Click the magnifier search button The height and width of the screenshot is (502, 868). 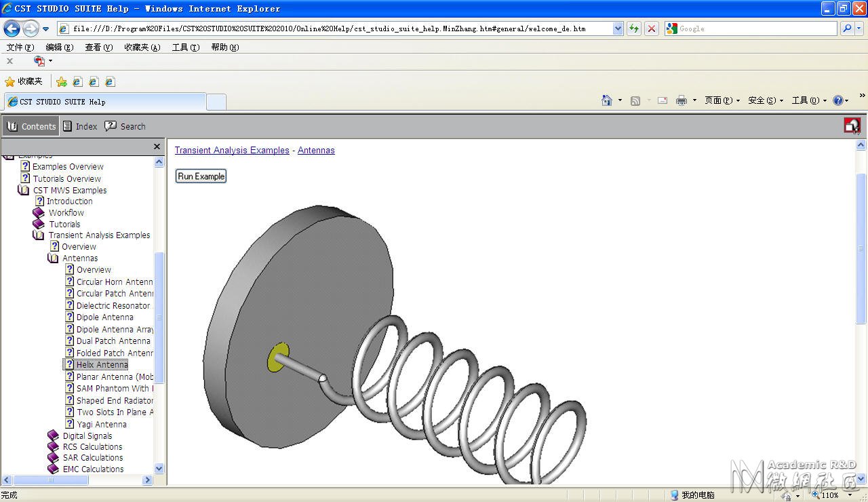846,28
